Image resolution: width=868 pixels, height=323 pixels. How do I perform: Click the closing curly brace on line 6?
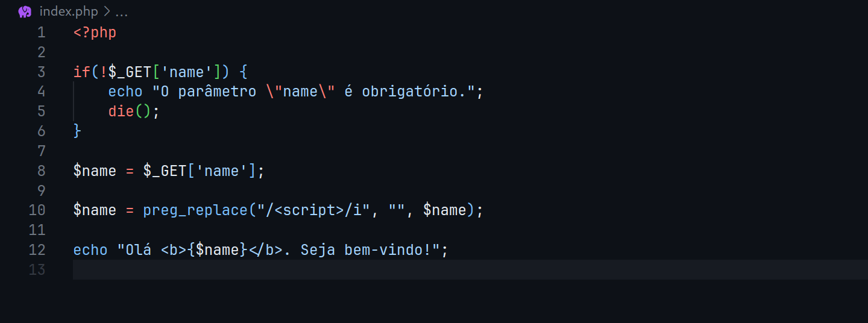pyautogui.click(x=77, y=131)
